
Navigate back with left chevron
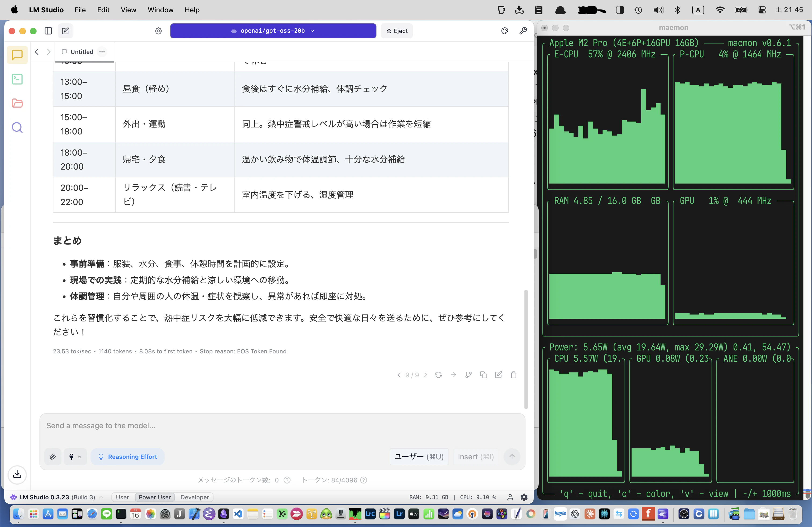click(37, 52)
